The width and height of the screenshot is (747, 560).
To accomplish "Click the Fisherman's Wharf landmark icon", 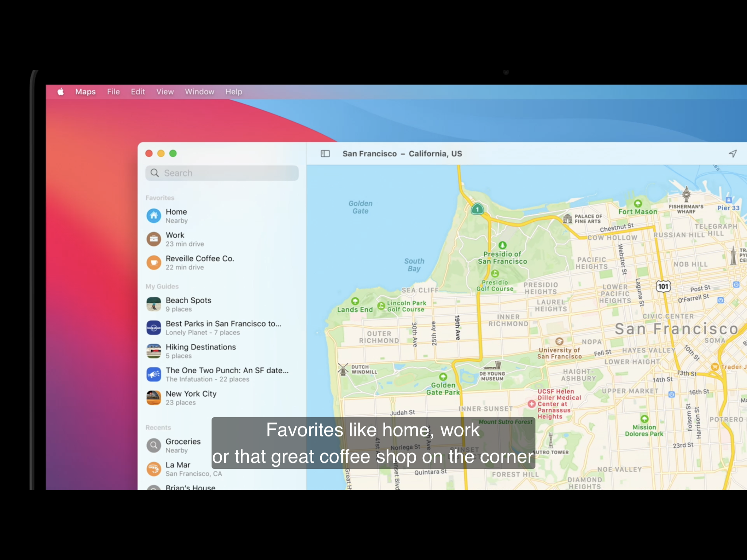I will (686, 194).
